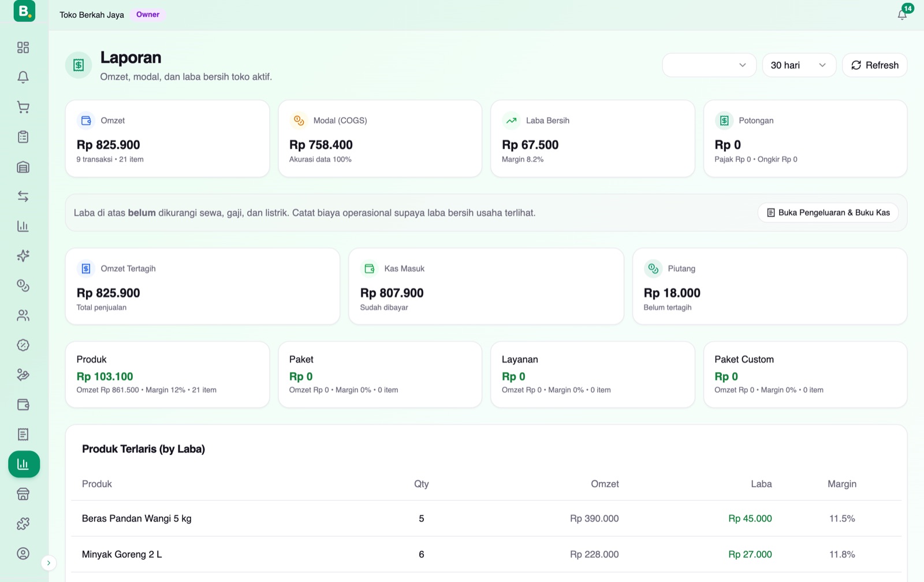Click the Rp 807.900 Kas Masuk value

tap(392, 293)
